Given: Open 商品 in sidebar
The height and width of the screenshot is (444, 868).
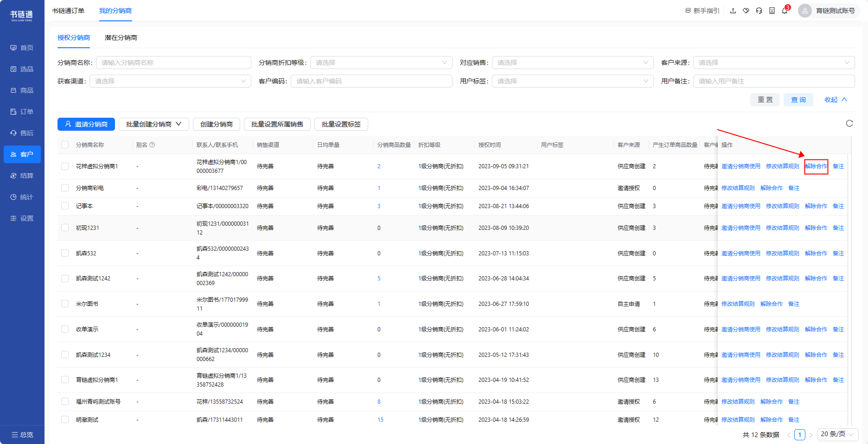Looking at the screenshot, I should (x=22, y=90).
